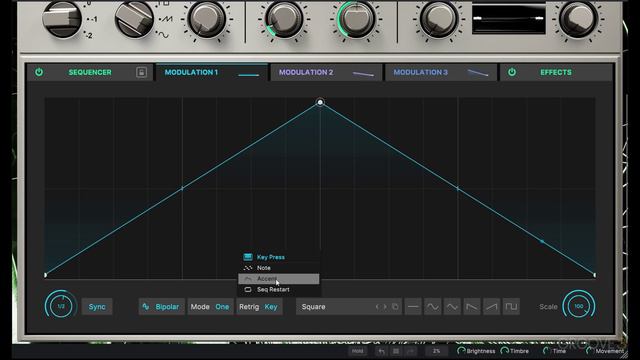Click the Sync button
Viewport: 640px width, 360px height.
97,307
